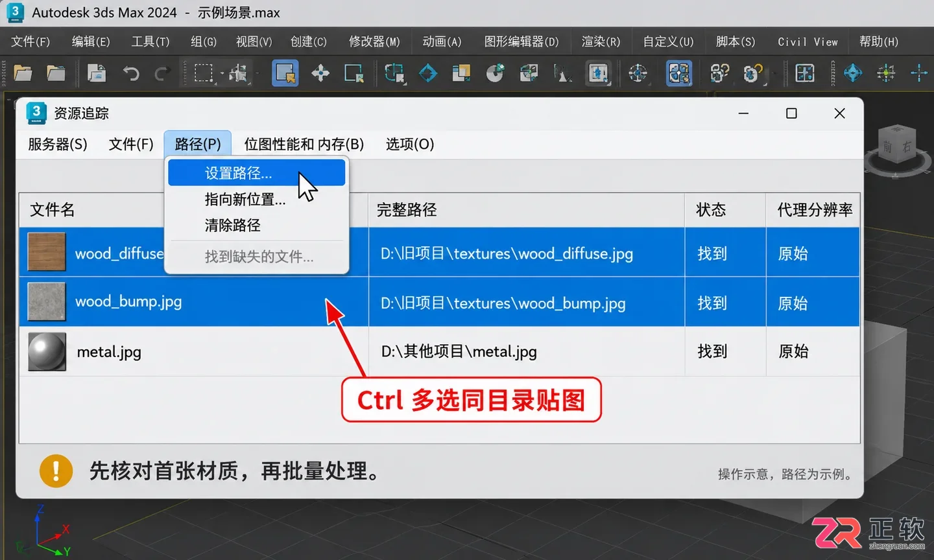The height and width of the screenshot is (560, 934).
Task: Activate the highlighted select object tool
Action: (x=285, y=73)
